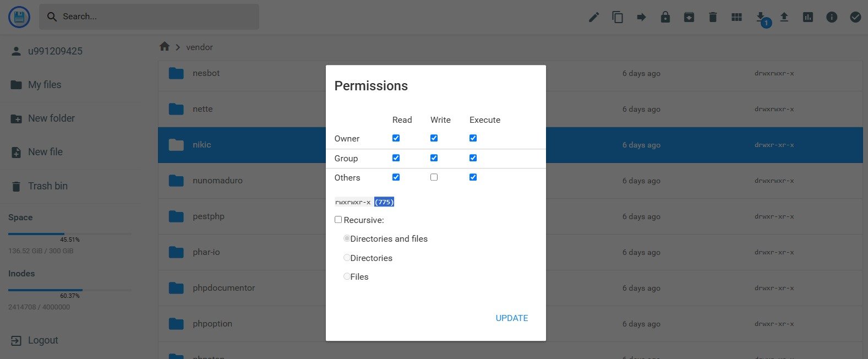Screen dimensions: 868x359
Task: Click the delete trash icon in the toolbar
Action: pyautogui.click(x=713, y=17)
